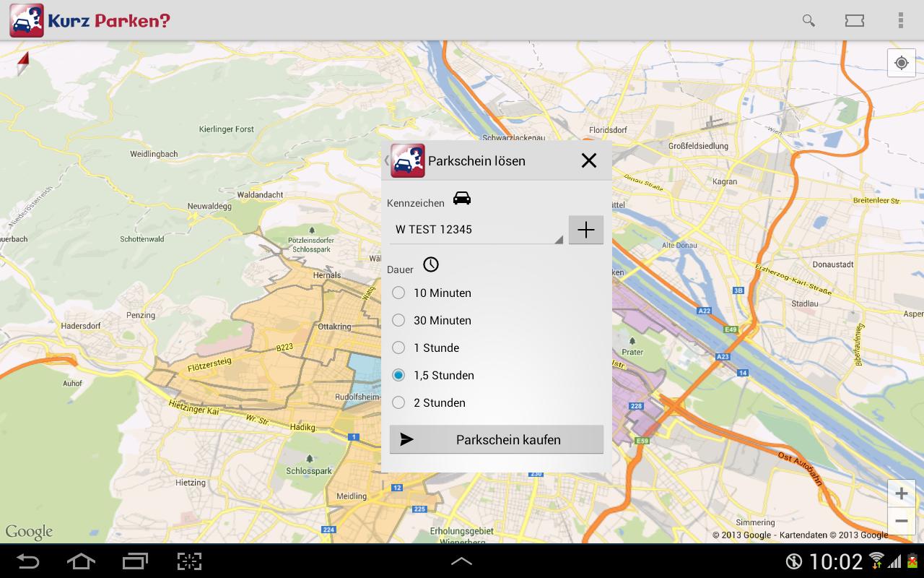Close the Parkschein lösen dialog
The width and height of the screenshot is (924, 578).
(589, 160)
